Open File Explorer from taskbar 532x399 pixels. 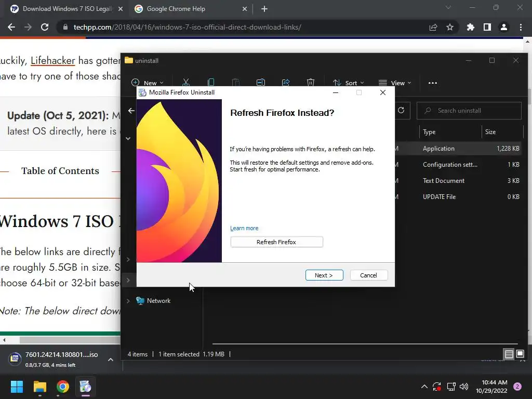[39, 387]
